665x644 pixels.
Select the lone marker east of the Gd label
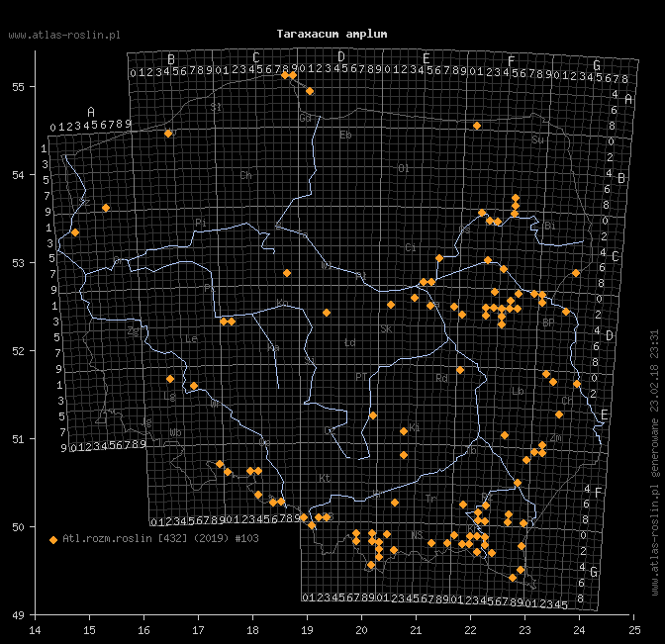310,91
